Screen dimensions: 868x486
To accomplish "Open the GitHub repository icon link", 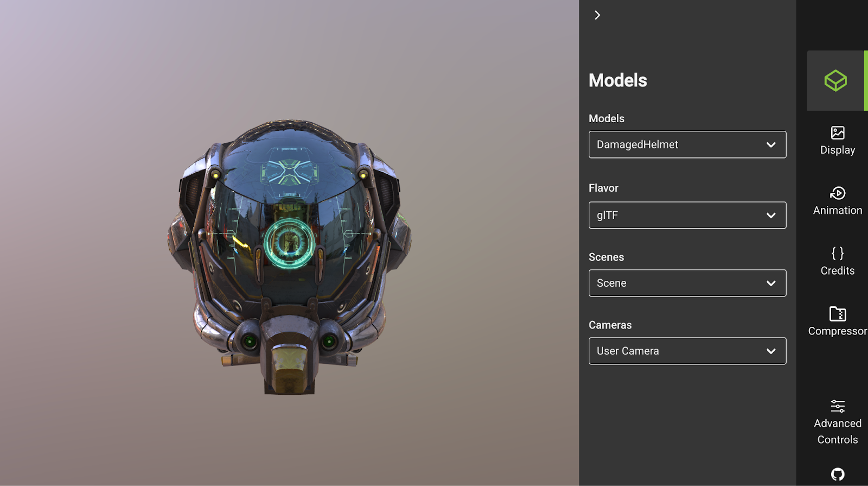I will tap(838, 475).
